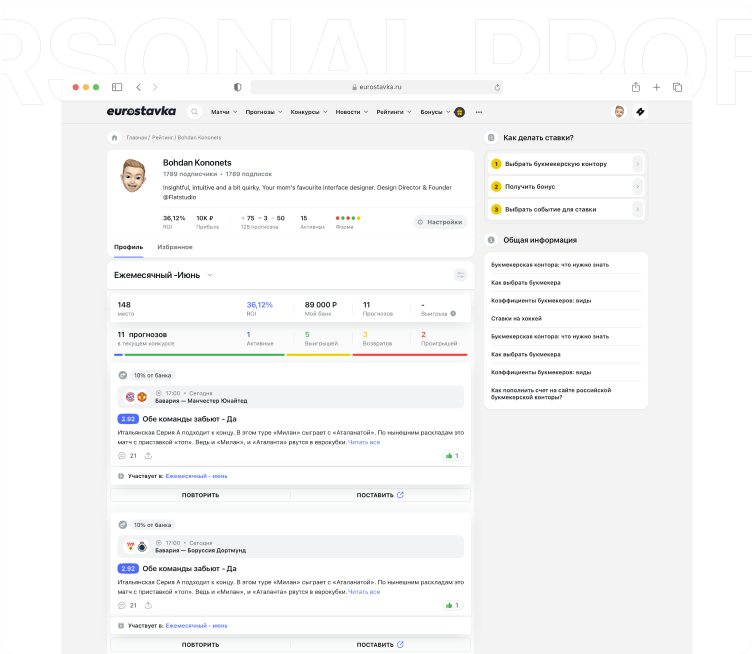752x654 pixels.
Task: Open the Новости menu item
Action: 351,112
